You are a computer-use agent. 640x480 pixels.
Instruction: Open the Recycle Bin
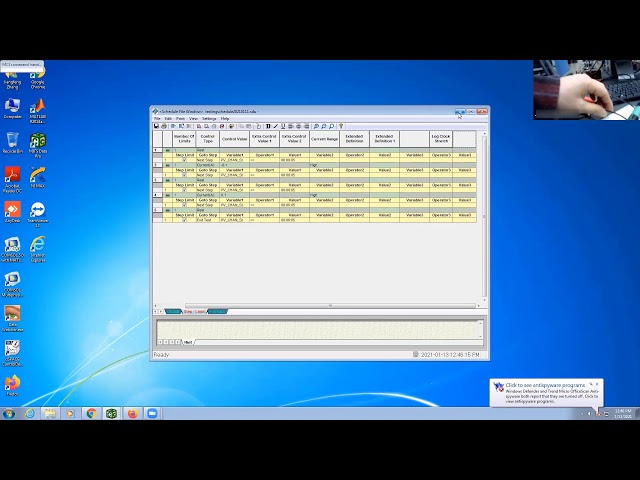tap(12, 142)
